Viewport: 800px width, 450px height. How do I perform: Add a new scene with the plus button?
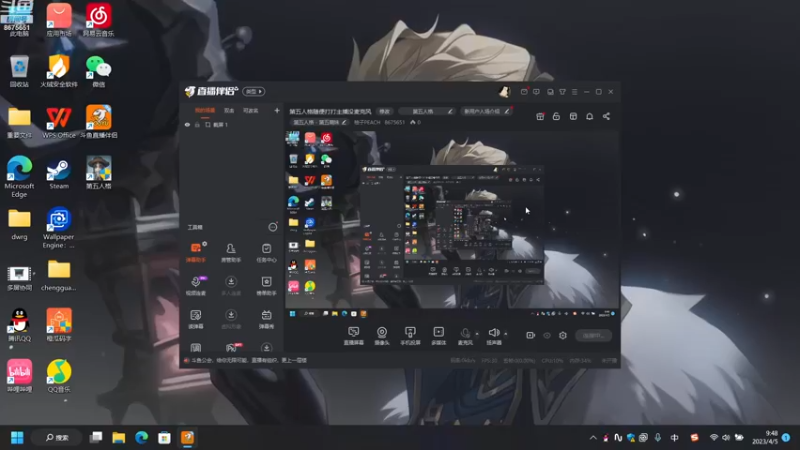277,110
